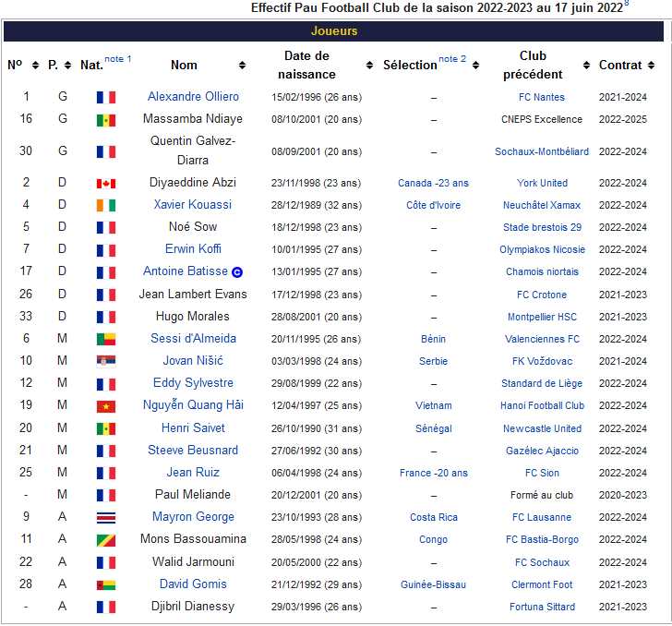Open FC Nantes club link
The width and height of the screenshot is (672, 626).
542,97
